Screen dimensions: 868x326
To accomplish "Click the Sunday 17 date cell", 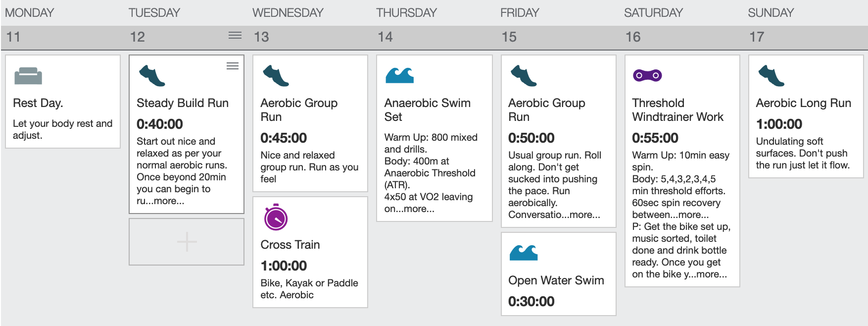I will click(x=806, y=37).
